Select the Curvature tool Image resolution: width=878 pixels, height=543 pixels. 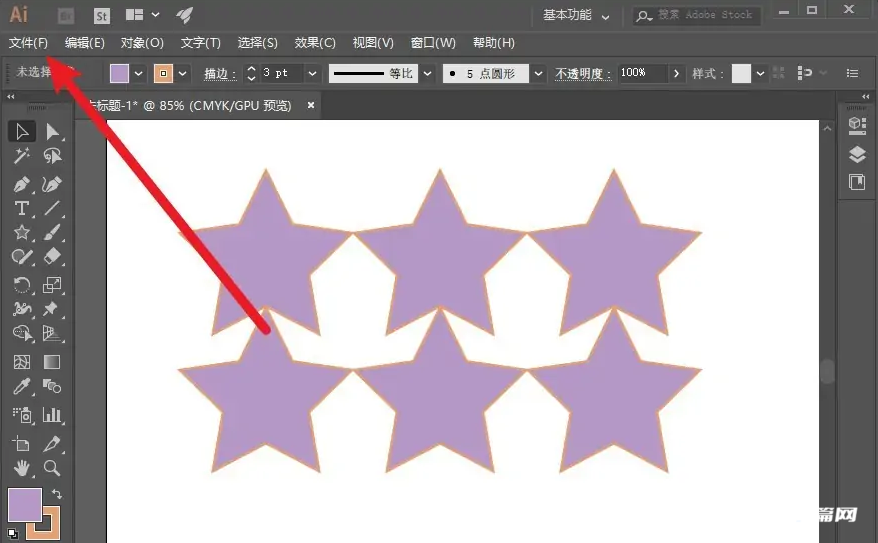[52, 184]
